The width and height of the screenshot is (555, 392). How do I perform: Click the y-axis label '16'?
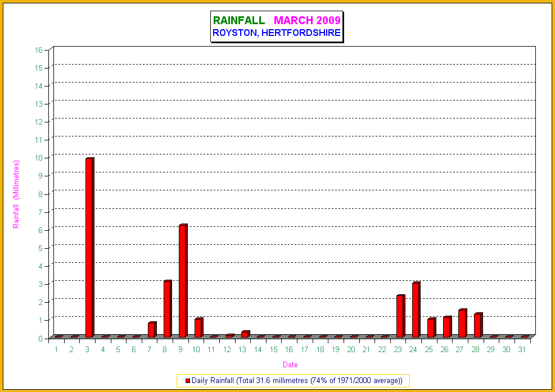tap(39, 50)
